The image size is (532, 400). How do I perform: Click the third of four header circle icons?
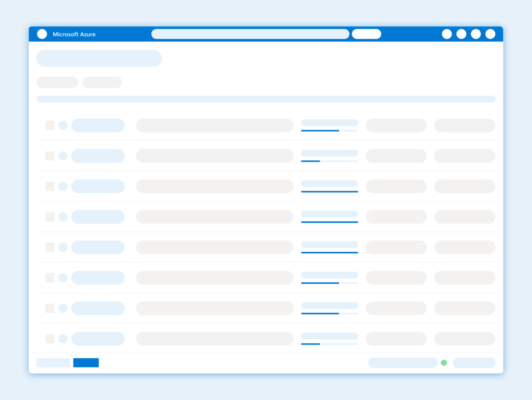tap(475, 34)
